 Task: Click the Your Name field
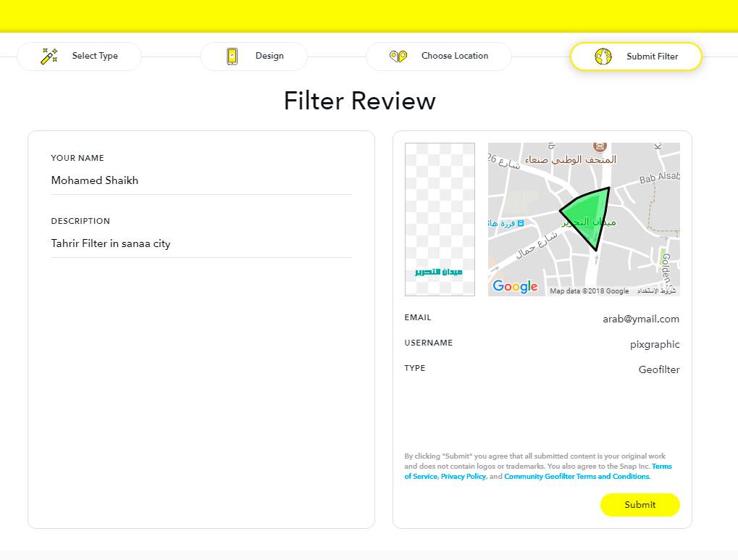(x=201, y=180)
